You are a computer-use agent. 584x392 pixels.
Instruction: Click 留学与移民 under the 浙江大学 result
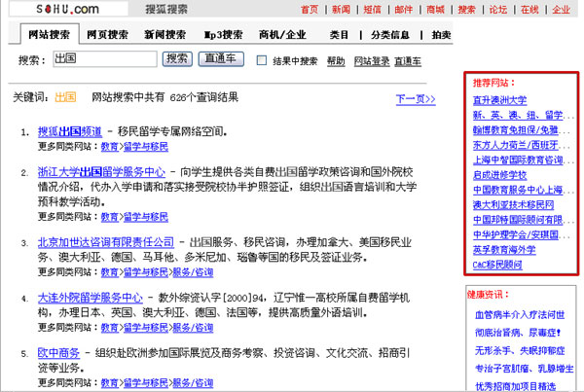point(146,217)
